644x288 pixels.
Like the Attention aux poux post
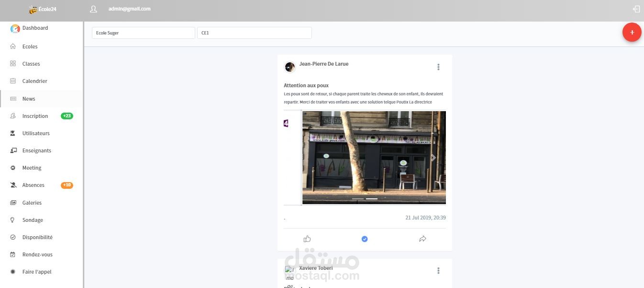click(307, 239)
